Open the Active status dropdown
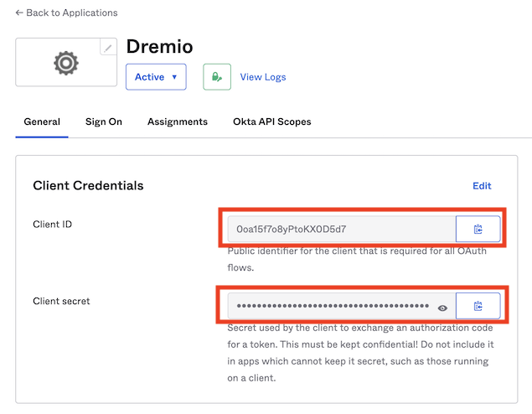Screen dimensions: 532x414 click(156, 76)
